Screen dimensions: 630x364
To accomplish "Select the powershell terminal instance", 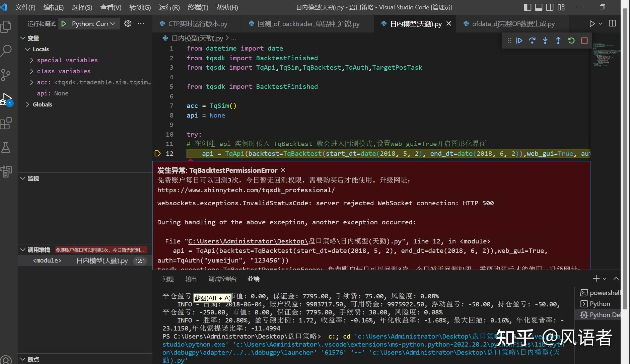I will point(600,293).
